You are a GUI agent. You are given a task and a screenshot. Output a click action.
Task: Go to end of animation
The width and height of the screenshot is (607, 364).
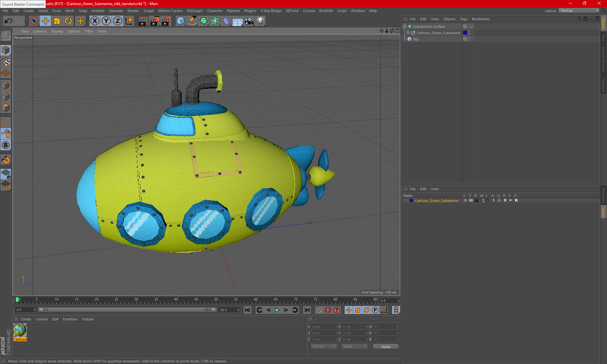[x=307, y=310]
